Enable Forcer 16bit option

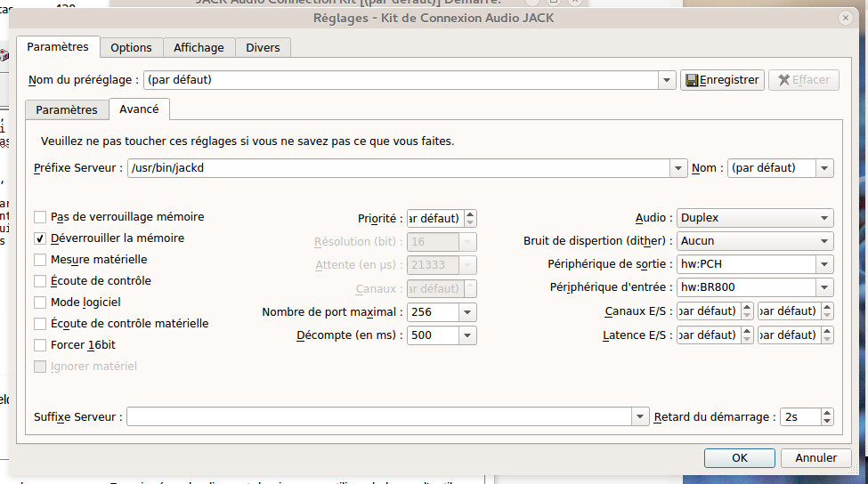click(40, 345)
